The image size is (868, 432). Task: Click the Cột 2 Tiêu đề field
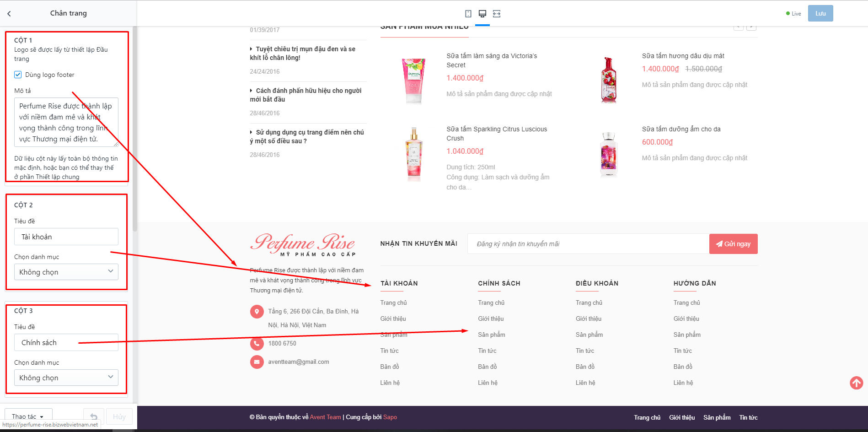(66, 237)
